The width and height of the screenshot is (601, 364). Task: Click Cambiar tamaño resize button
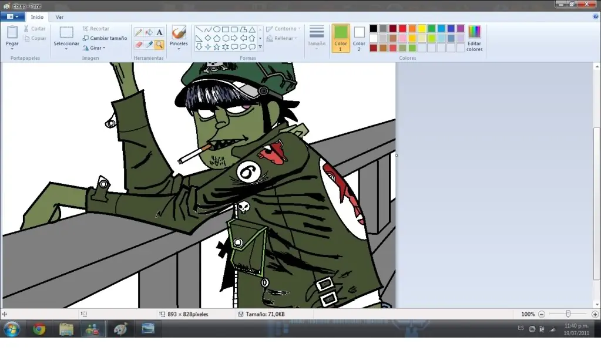tap(105, 38)
